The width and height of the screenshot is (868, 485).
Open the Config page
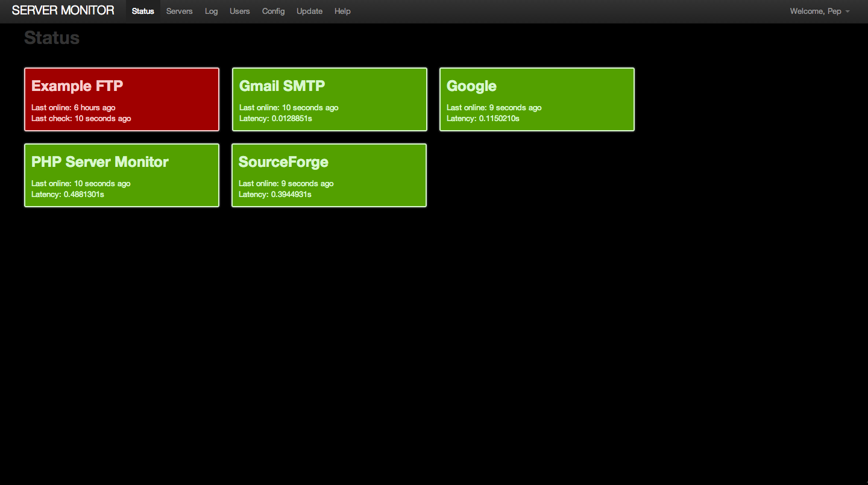coord(273,11)
